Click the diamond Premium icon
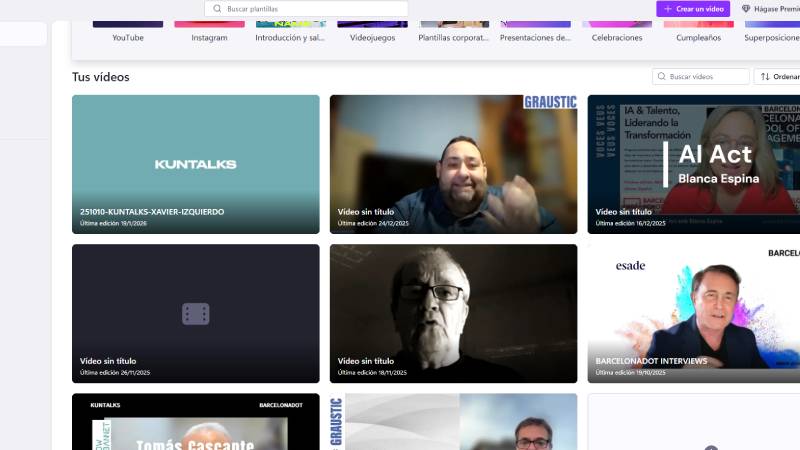This screenshot has width=800, height=450. pyautogui.click(x=746, y=8)
